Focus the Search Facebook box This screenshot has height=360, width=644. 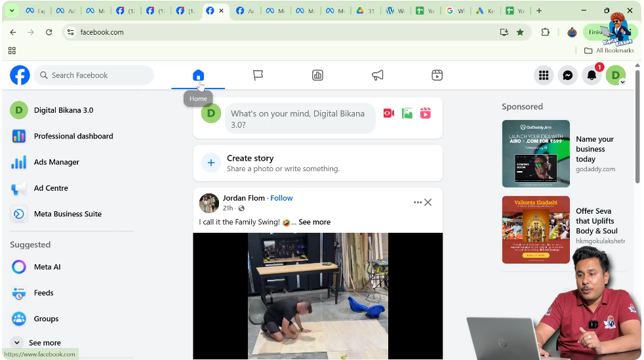click(x=94, y=75)
